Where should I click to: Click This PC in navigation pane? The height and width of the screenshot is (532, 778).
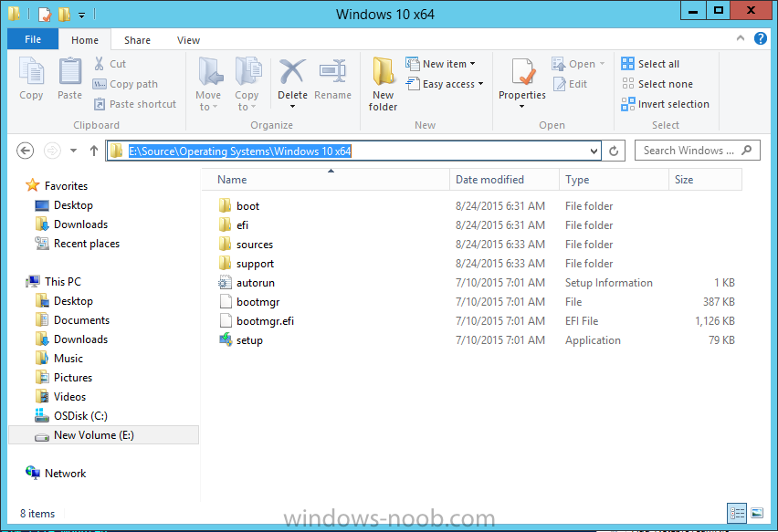(x=62, y=282)
